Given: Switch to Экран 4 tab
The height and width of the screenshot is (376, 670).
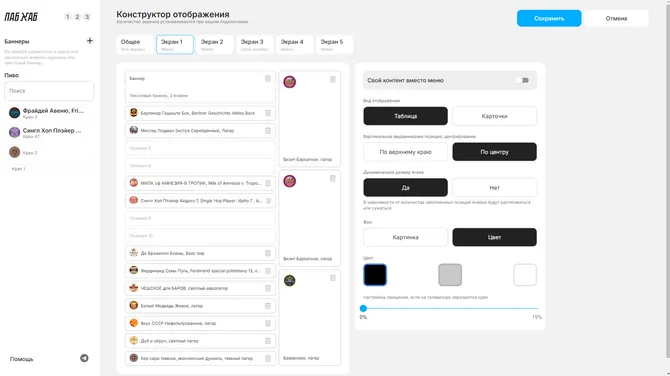Looking at the screenshot, I should pos(294,44).
